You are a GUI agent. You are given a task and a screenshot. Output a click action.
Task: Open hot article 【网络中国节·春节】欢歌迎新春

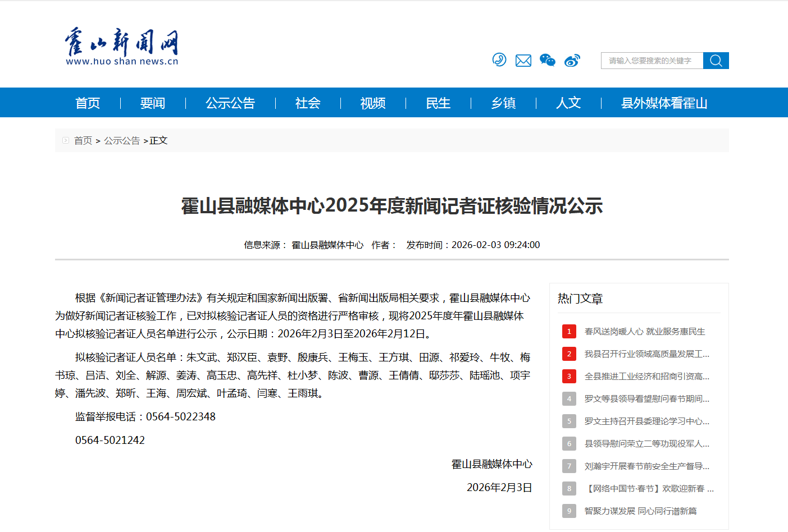pos(649,489)
